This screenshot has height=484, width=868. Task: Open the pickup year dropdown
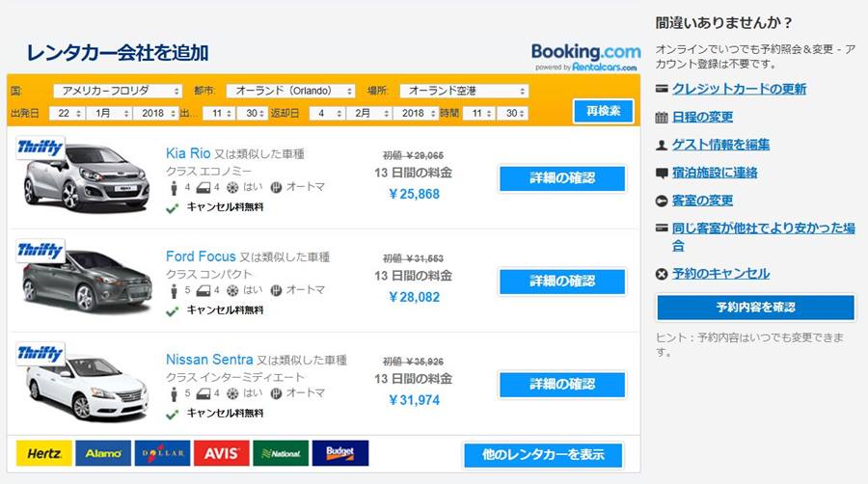click(x=155, y=113)
